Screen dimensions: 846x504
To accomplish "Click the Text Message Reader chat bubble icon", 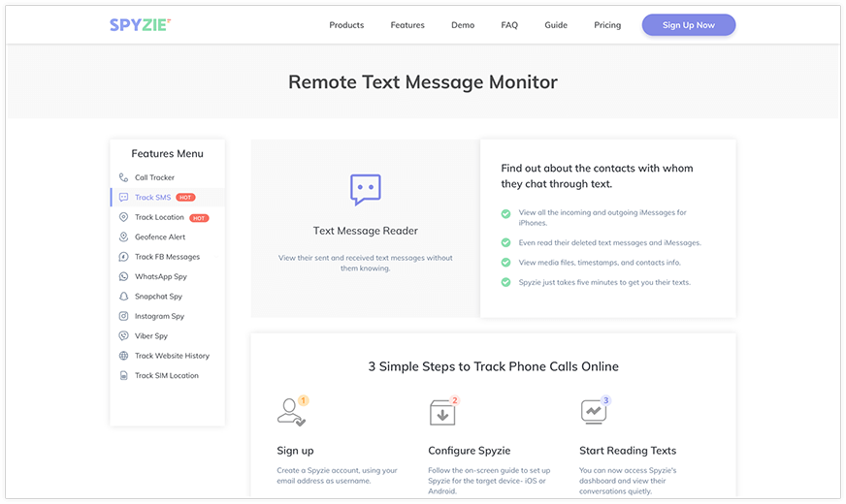I will pyautogui.click(x=365, y=189).
